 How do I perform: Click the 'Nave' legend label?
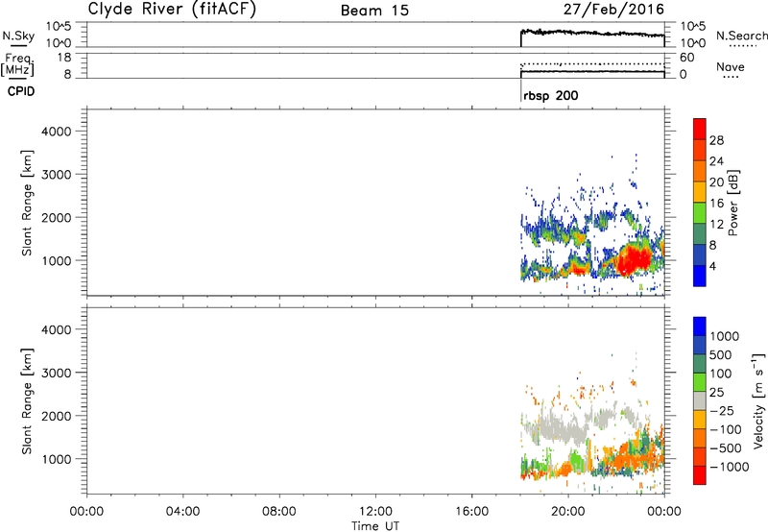(730, 67)
